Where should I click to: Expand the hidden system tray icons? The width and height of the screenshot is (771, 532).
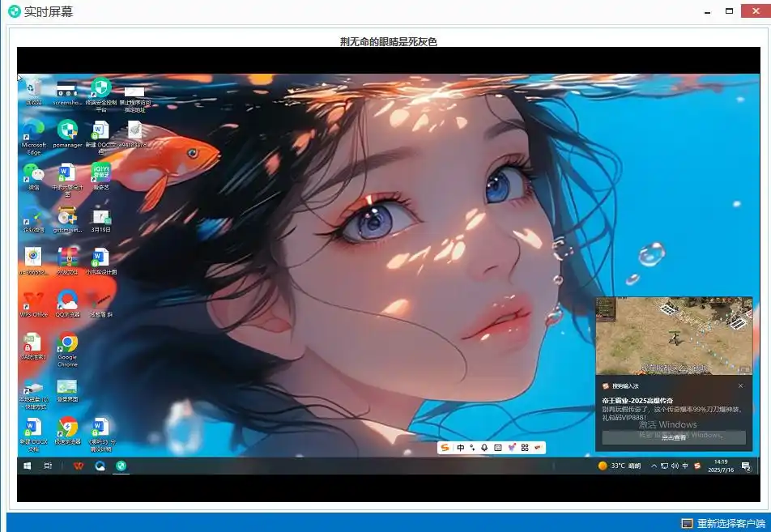point(654,466)
